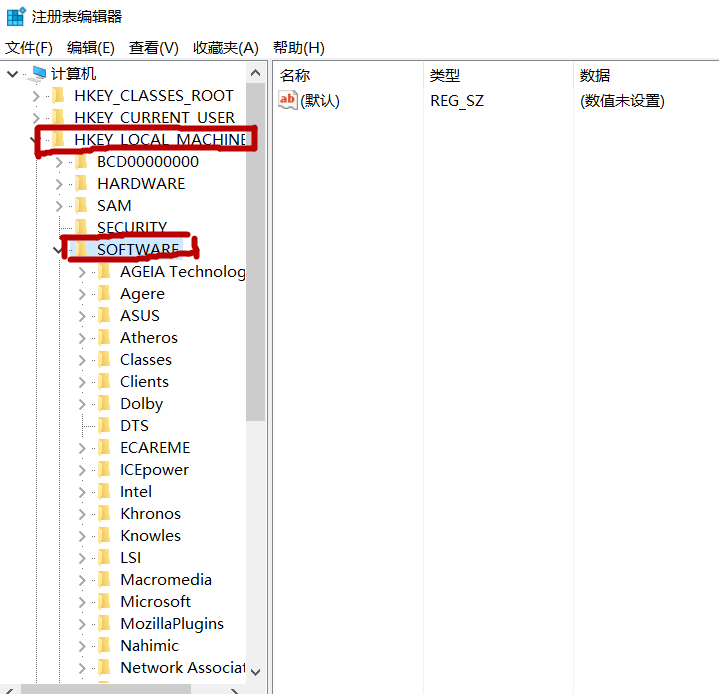This screenshot has height=694, width=719.
Task: Click the tree scrollbar down arrow
Action: click(x=255, y=672)
